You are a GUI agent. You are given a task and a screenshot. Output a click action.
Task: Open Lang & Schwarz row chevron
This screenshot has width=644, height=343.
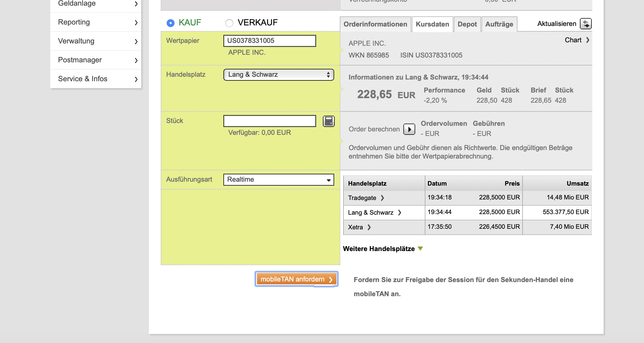click(x=400, y=213)
